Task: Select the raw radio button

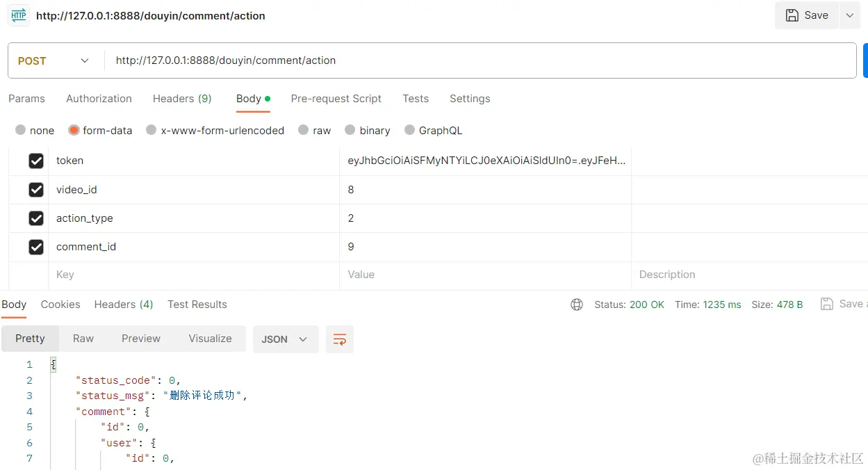Action: coord(303,130)
